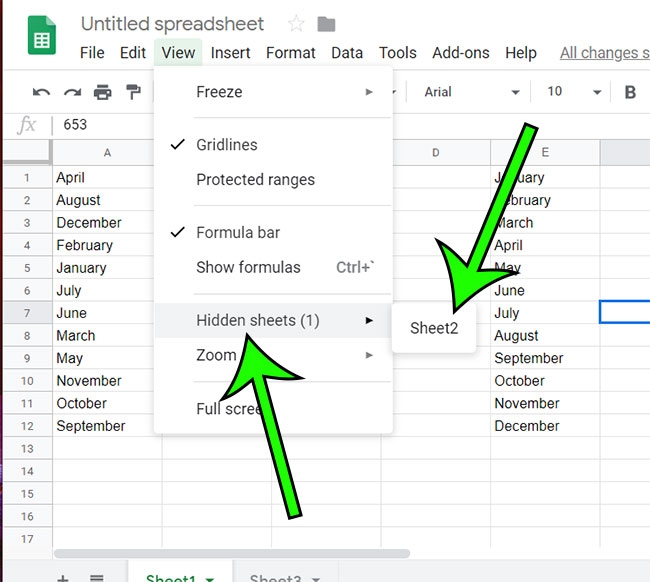This screenshot has height=582, width=650.
Task: Open the font size 10 dropdown
Action: (x=574, y=92)
